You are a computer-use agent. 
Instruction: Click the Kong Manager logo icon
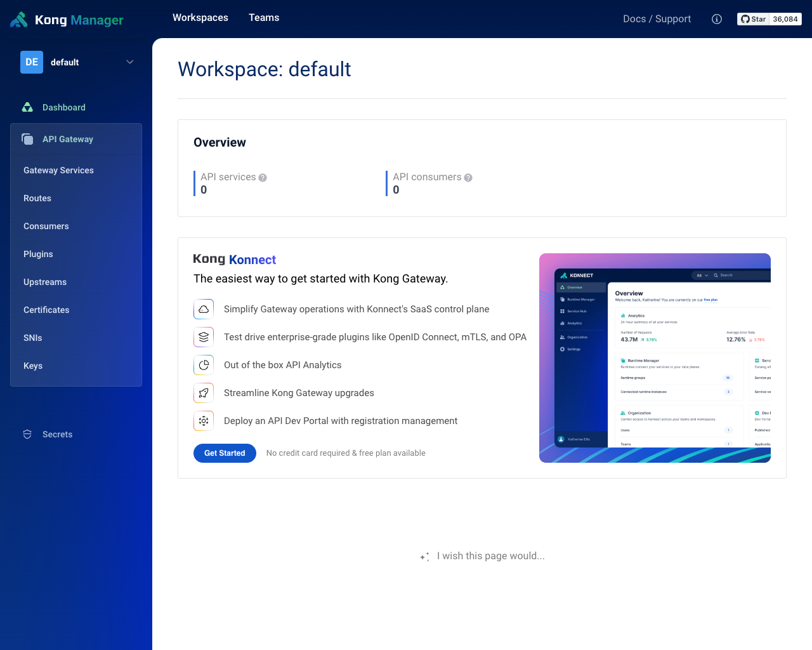(19, 20)
